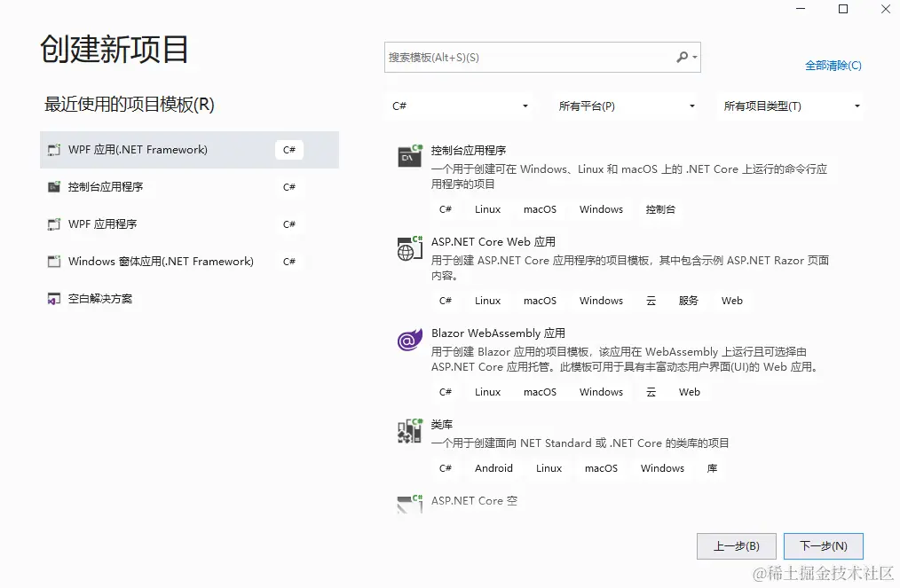
Task: Click Web tag under Blazor WebAssembly
Action: click(689, 392)
